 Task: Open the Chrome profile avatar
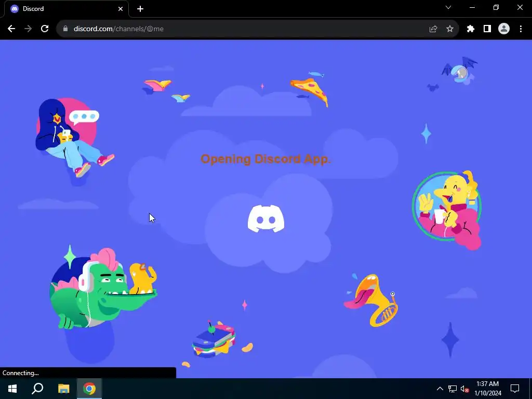tap(504, 29)
